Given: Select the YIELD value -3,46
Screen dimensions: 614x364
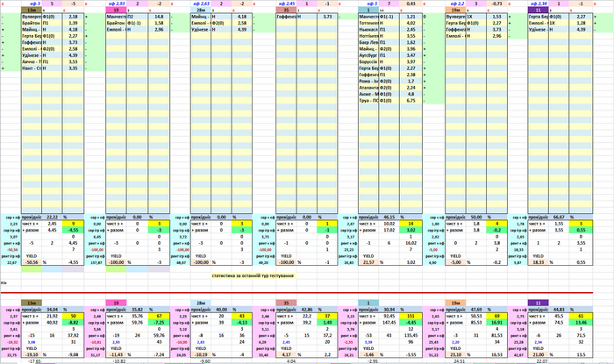Looking at the screenshot, I should [x=369, y=354].
